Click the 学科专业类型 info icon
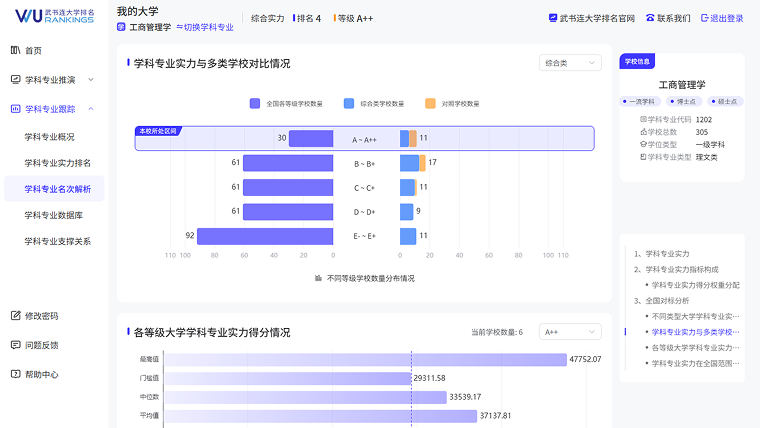Viewport: 760px width, 428px height. 643,157
